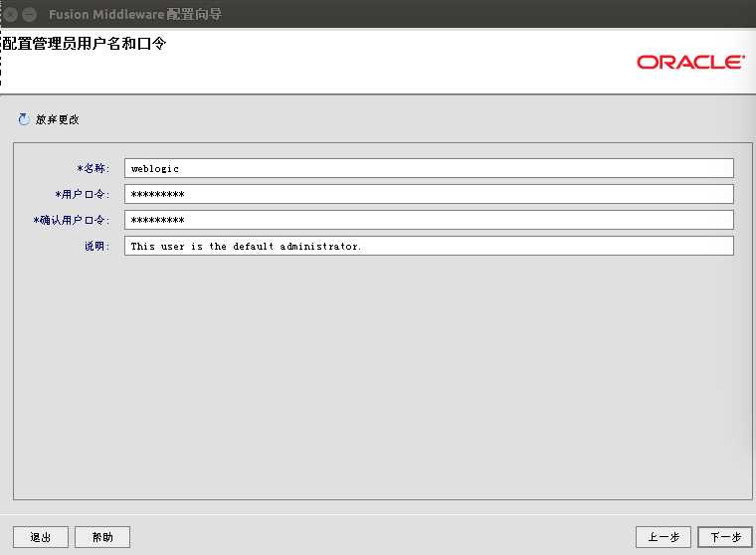Screen dimensions: 756x555
Task: Focus the 名称 field containing weblogic
Action: pos(429,168)
